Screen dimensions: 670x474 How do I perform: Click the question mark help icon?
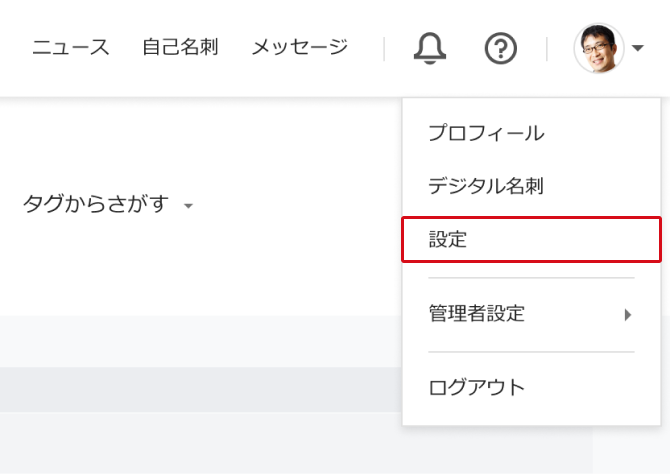(500, 47)
